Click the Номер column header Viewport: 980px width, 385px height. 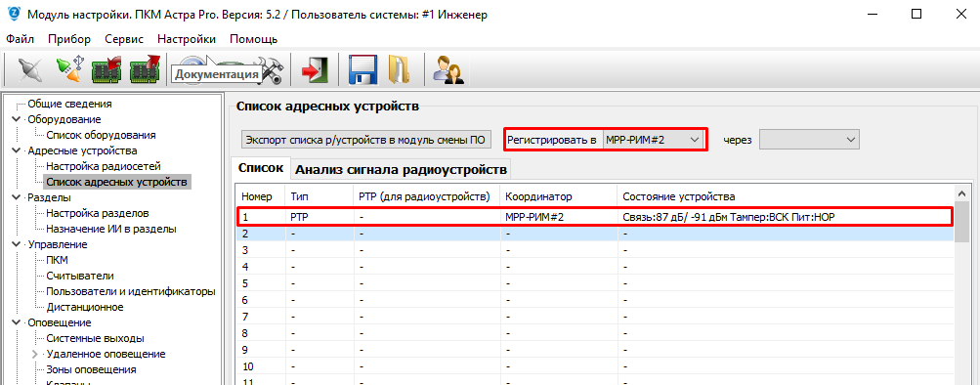click(x=260, y=196)
